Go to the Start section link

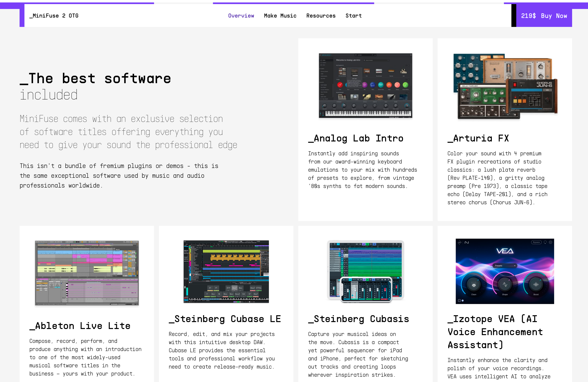tap(353, 15)
